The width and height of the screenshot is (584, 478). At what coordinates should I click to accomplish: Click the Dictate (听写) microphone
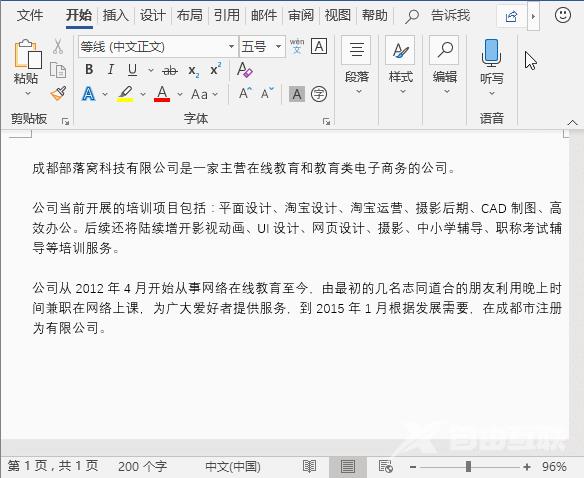click(491, 53)
